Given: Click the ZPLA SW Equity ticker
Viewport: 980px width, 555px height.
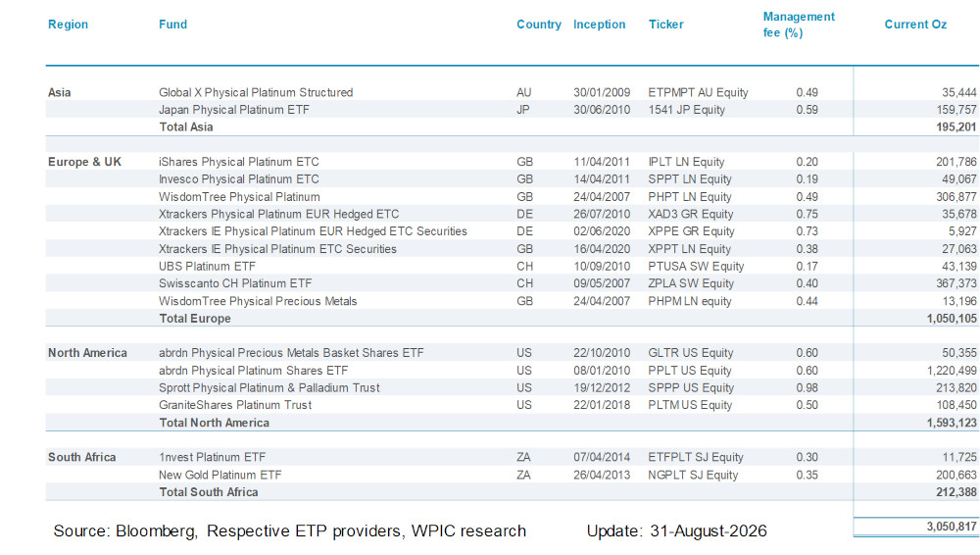Looking at the screenshot, I should click(x=691, y=283).
